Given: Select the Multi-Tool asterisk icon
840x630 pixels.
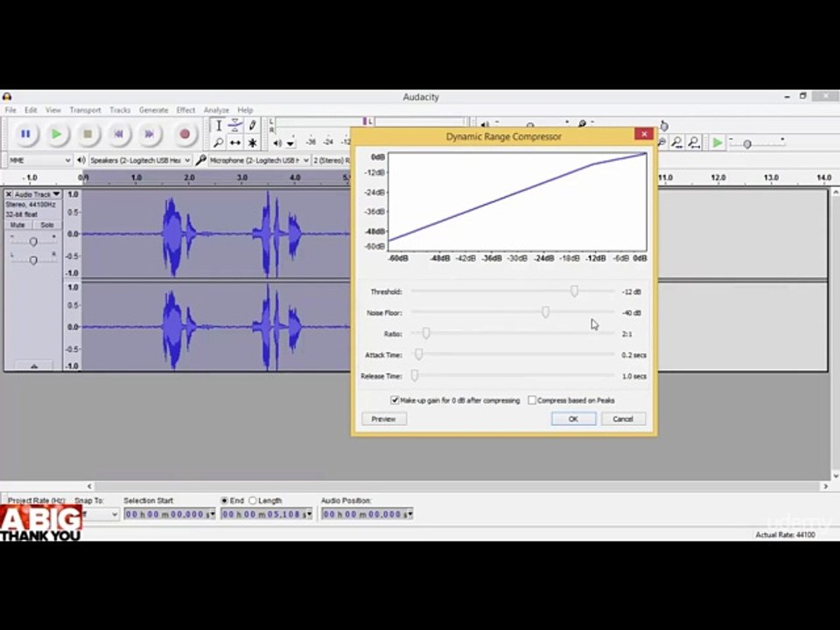Looking at the screenshot, I should (x=252, y=143).
